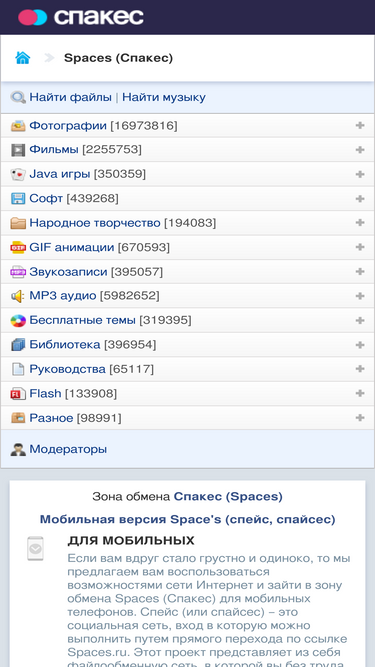Click the Фильмы film strip icon
The image size is (375, 667).
(x=18, y=150)
